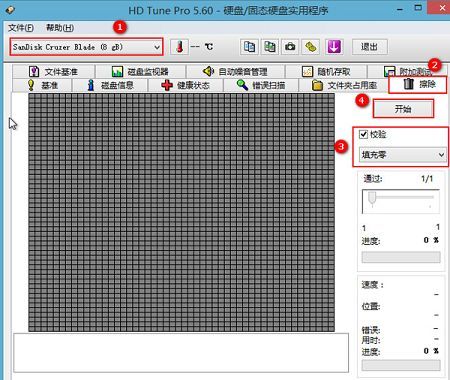The width and height of the screenshot is (450, 380).
Task: Toggle the 校验 verify checkbox
Action: click(x=364, y=134)
